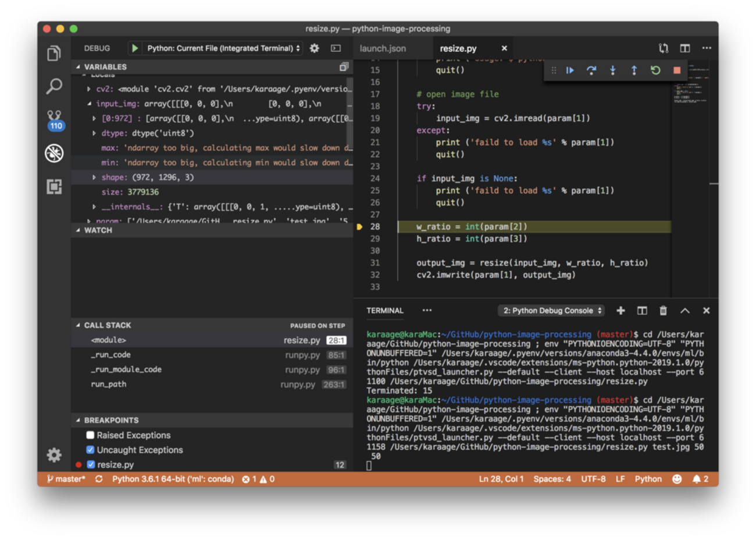Uncheck the Uncaught Exceptions checkbox
756x540 pixels.
pos(90,450)
